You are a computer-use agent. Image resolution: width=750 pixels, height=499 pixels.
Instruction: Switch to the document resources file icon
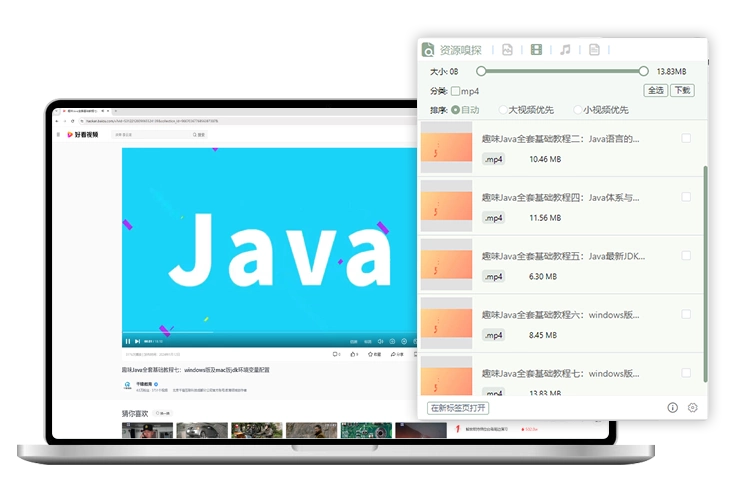tap(594, 49)
